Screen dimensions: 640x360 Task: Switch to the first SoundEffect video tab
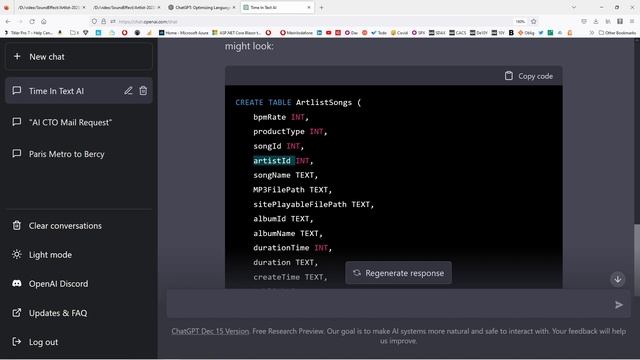(51, 7)
